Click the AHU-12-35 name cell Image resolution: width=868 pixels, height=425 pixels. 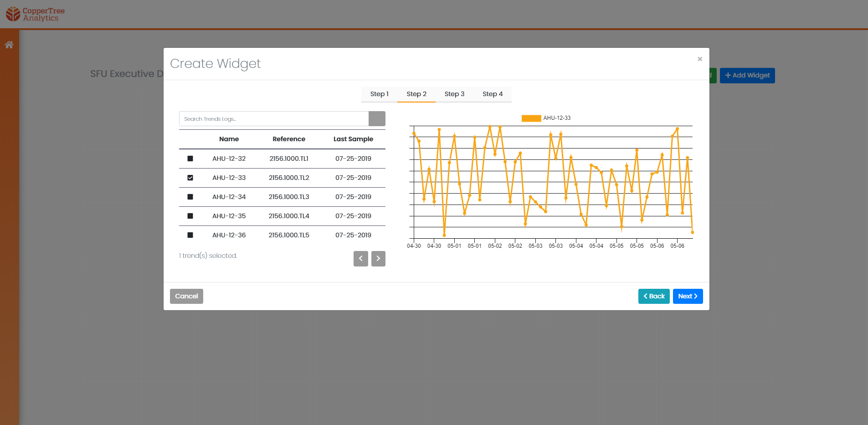tap(229, 216)
